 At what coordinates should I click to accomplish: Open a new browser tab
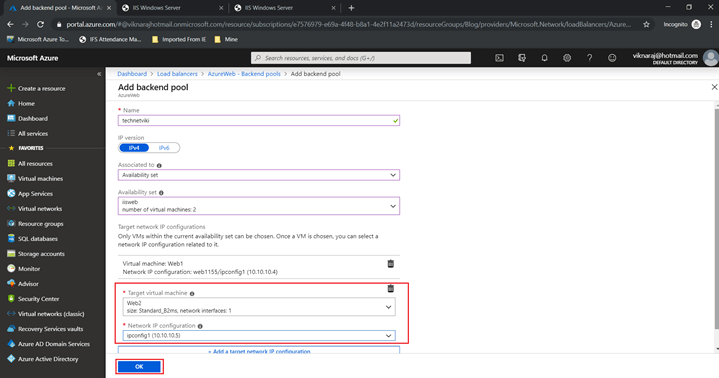(x=351, y=8)
